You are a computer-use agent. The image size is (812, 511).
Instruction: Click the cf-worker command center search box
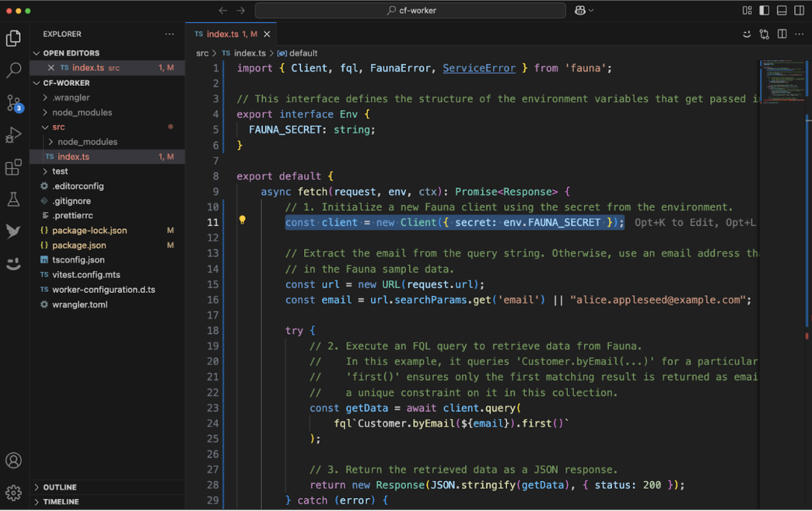pyautogui.click(x=410, y=10)
